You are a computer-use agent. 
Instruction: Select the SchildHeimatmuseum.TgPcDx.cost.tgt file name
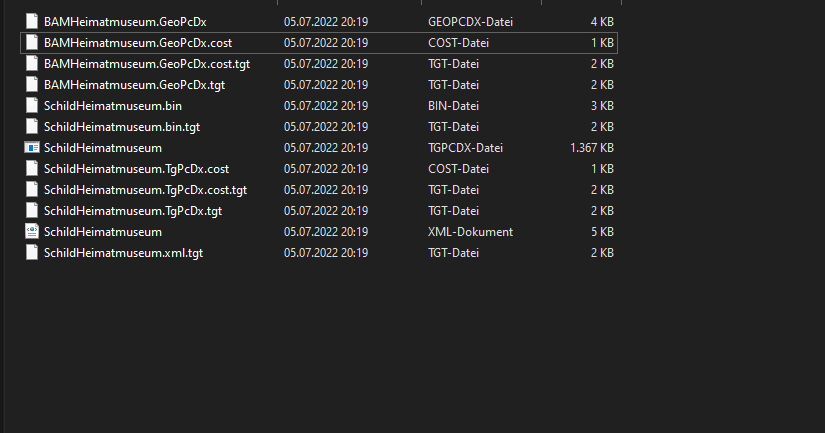[x=145, y=189]
